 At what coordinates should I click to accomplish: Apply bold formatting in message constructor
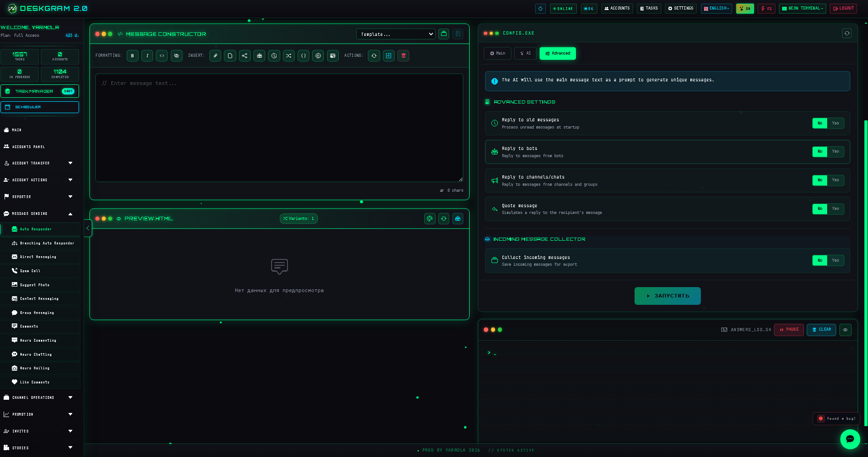(x=132, y=55)
